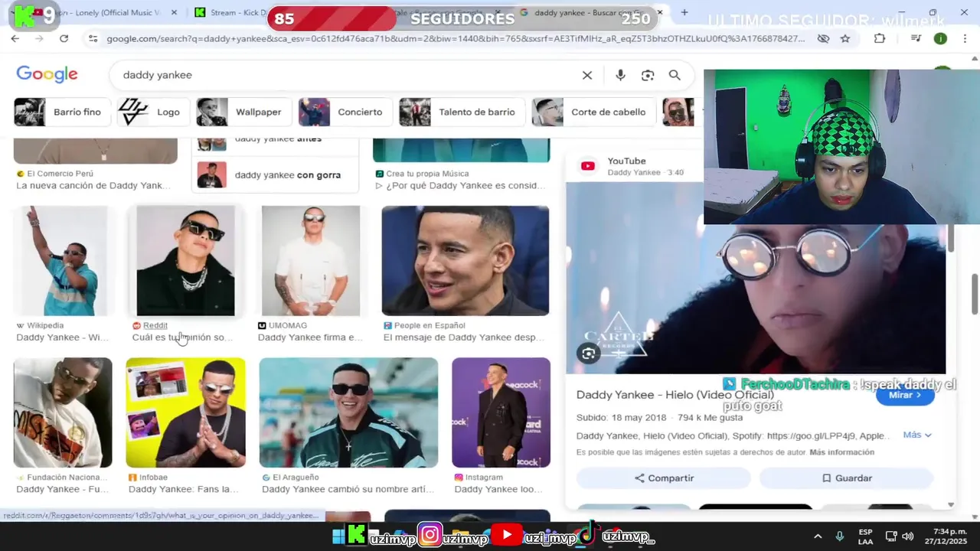
Task: Open the Chrome extensions puzzle icon
Action: pyautogui.click(x=879, y=38)
